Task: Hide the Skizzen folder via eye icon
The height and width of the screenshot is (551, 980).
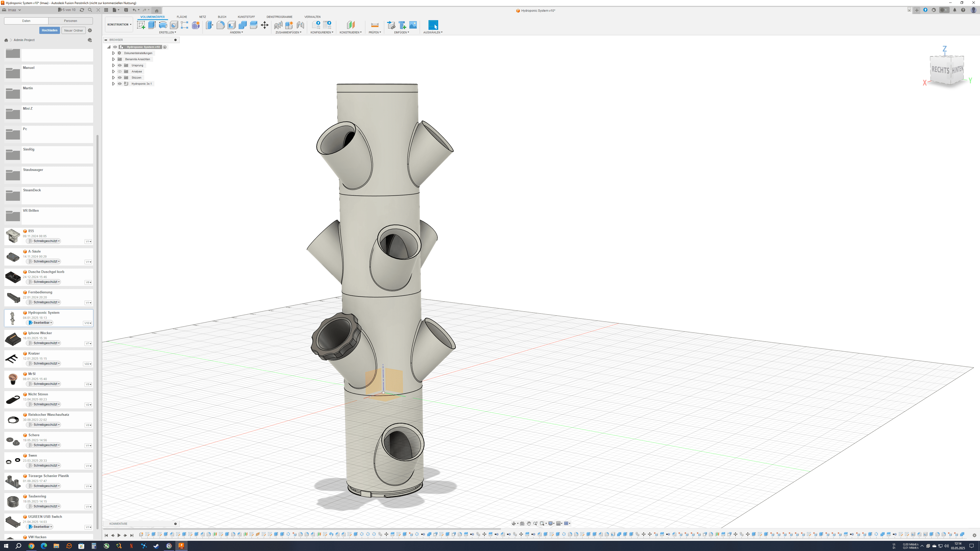Action: click(x=119, y=78)
